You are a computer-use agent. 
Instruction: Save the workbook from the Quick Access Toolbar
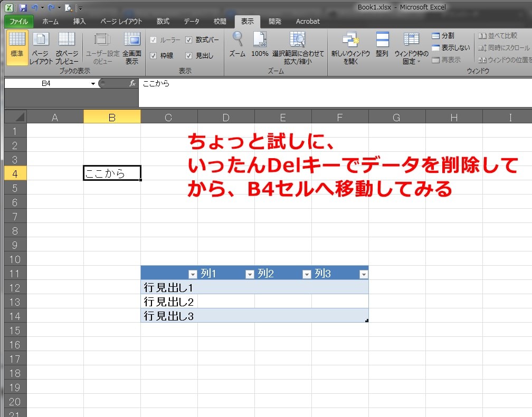click(22, 6)
